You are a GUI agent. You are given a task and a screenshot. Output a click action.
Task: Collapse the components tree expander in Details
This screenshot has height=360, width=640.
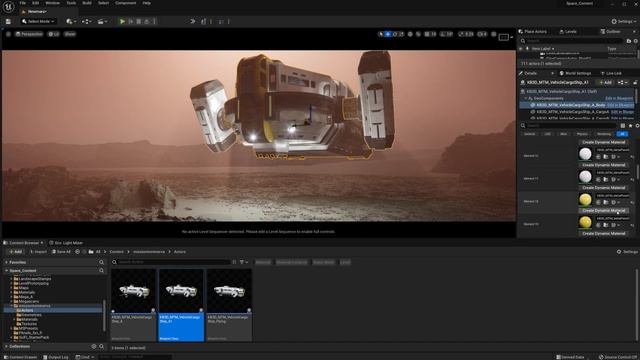525,98
